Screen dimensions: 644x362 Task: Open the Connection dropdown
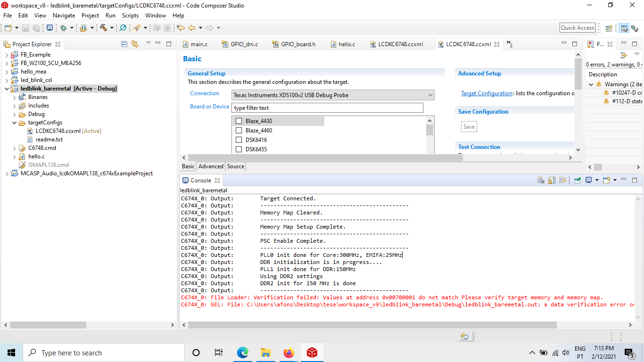coord(333,95)
